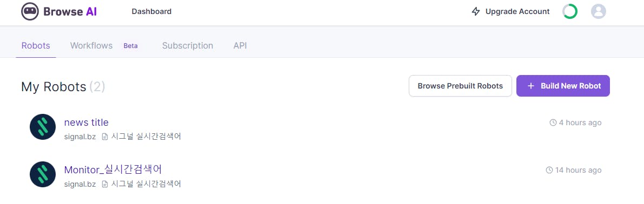Go to the API tab
This screenshot has width=644, height=204.
[x=240, y=45]
